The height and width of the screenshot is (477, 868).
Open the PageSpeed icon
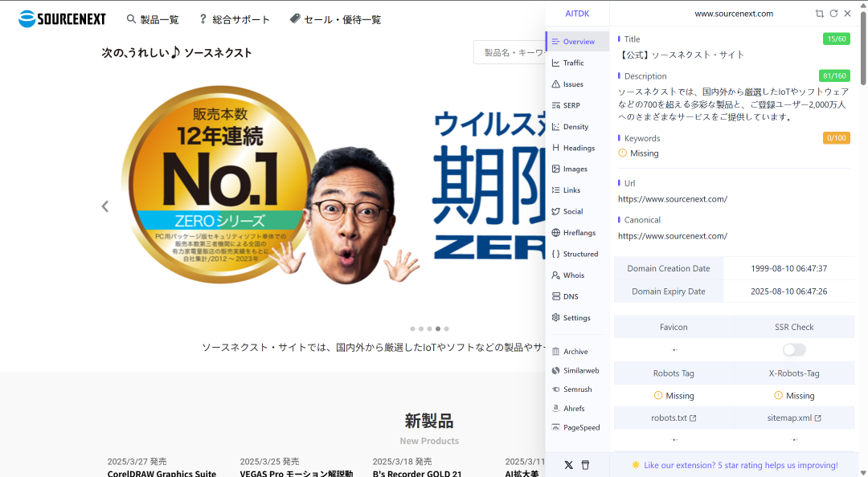556,427
